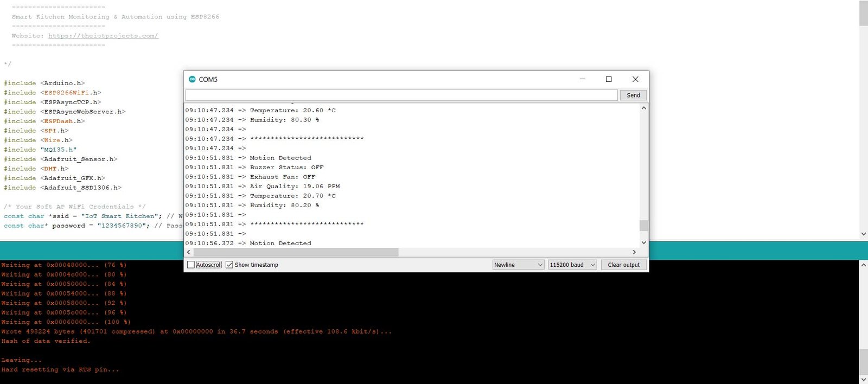The image size is (868, 384).
Task: Click the serial monitor horizontal scroll left arrow
Action: [x=189, y=252]
